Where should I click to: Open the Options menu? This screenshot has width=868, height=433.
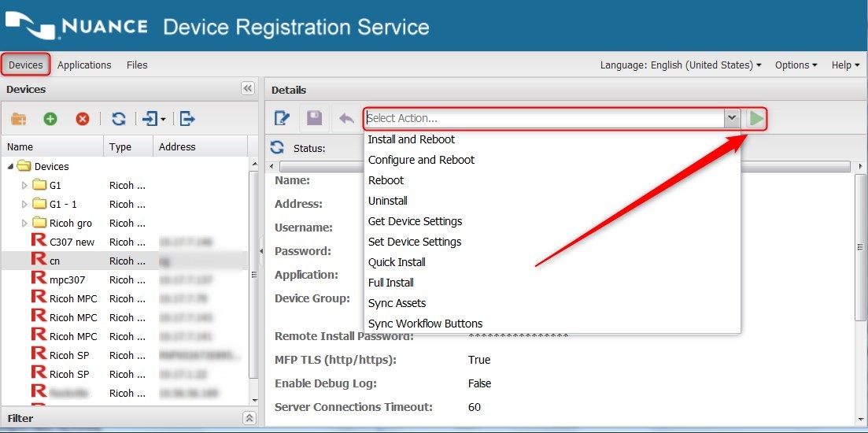[796, 65]
